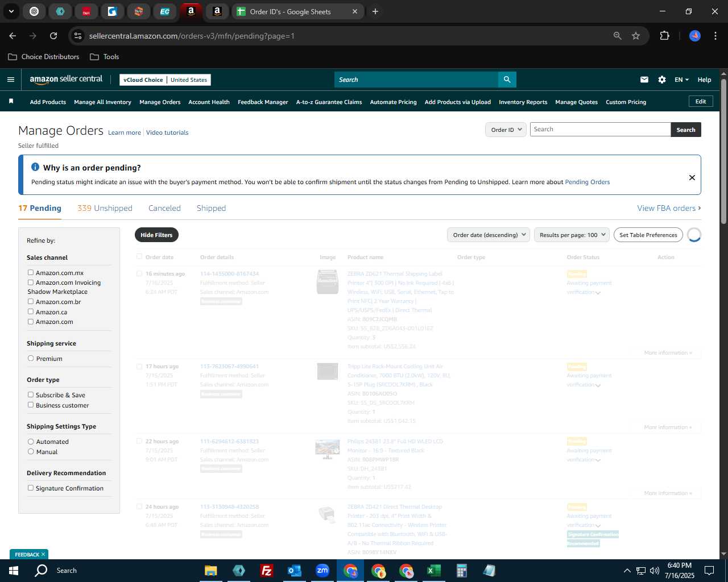Check the Signature Confirmation filter
728x582 pixels.
(31, 488)
